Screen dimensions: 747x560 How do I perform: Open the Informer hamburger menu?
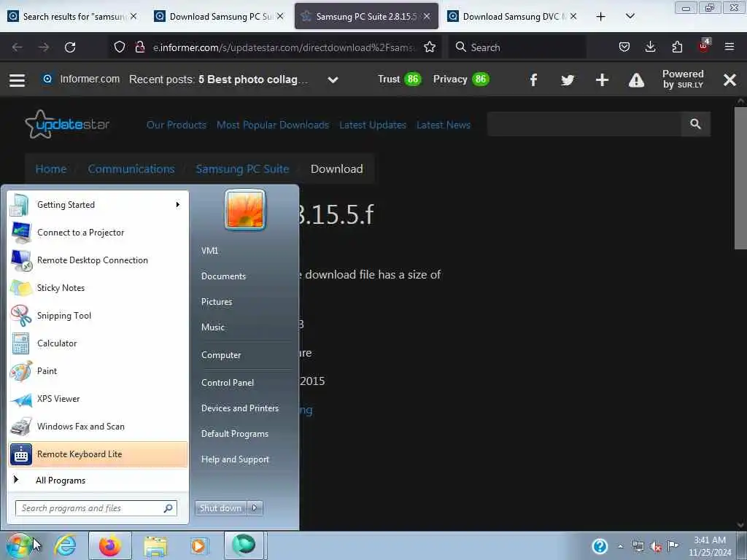[18, 79]
